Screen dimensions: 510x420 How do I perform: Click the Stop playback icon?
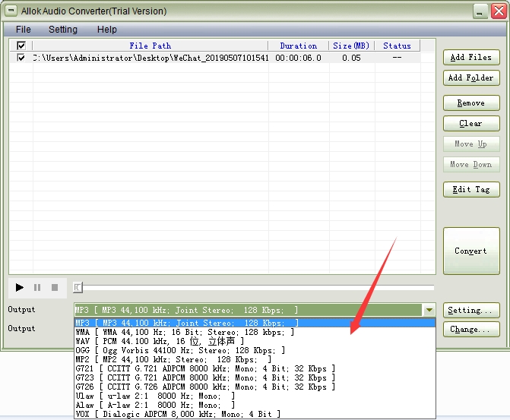pyautogui.click(x=55, y=288)
